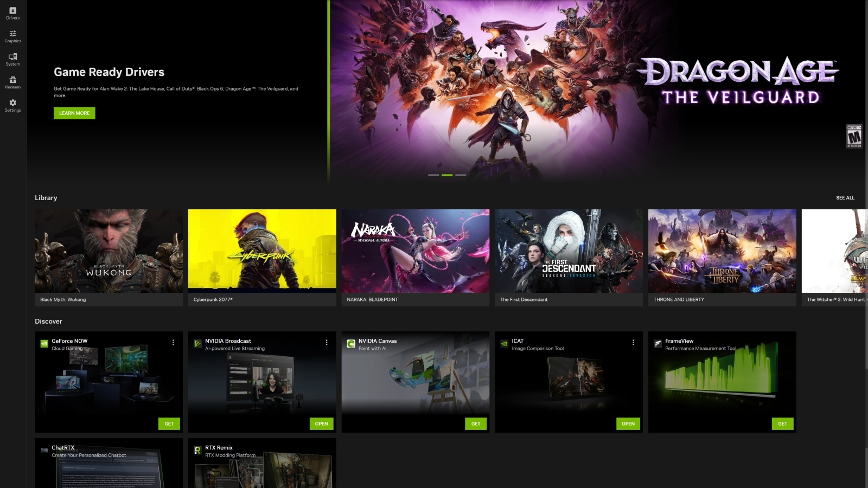Click GET on the FrameView tile

783,423
